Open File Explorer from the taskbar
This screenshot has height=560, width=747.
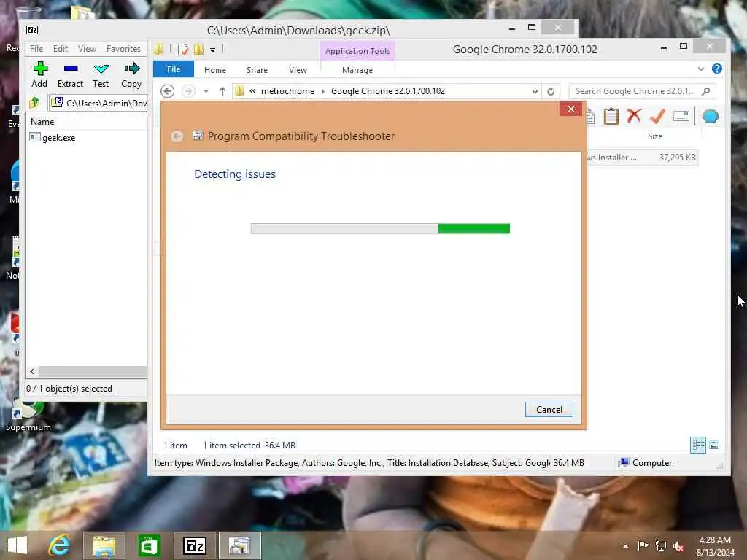[x=104, y=545]
